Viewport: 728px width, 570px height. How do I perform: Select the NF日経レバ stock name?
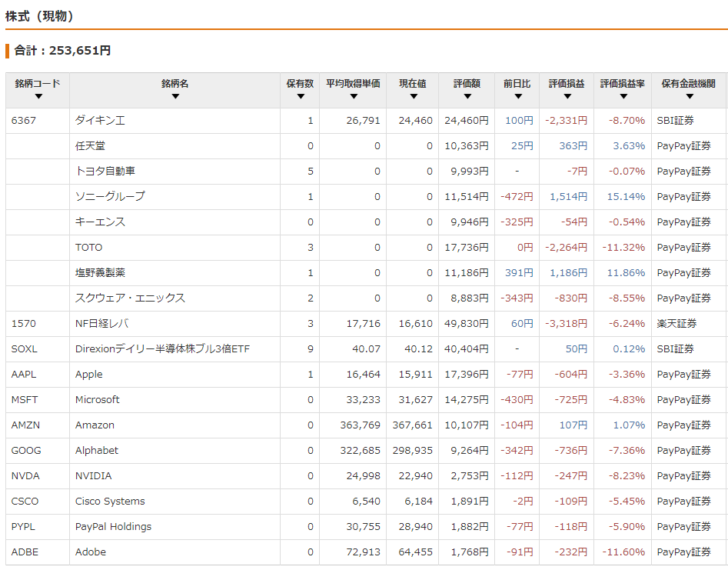[101, 323]
